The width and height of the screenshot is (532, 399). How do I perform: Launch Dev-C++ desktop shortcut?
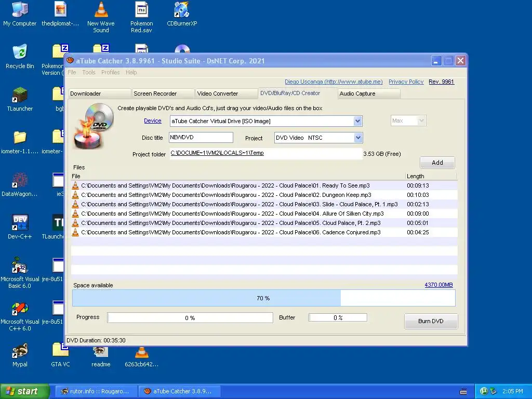tap(20, 227)
